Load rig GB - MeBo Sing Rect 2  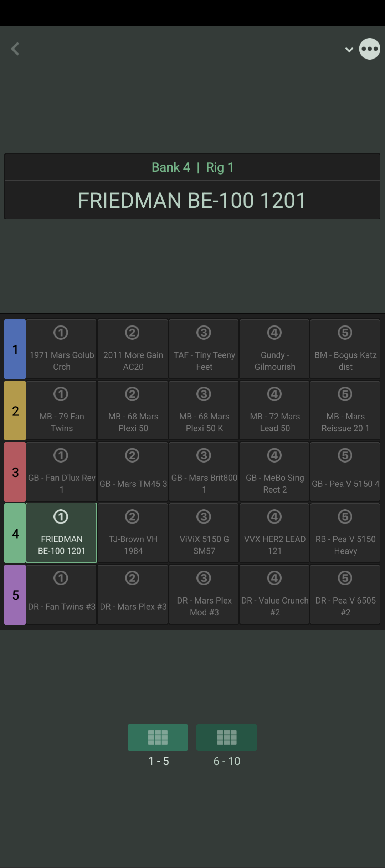pos(274,472)
